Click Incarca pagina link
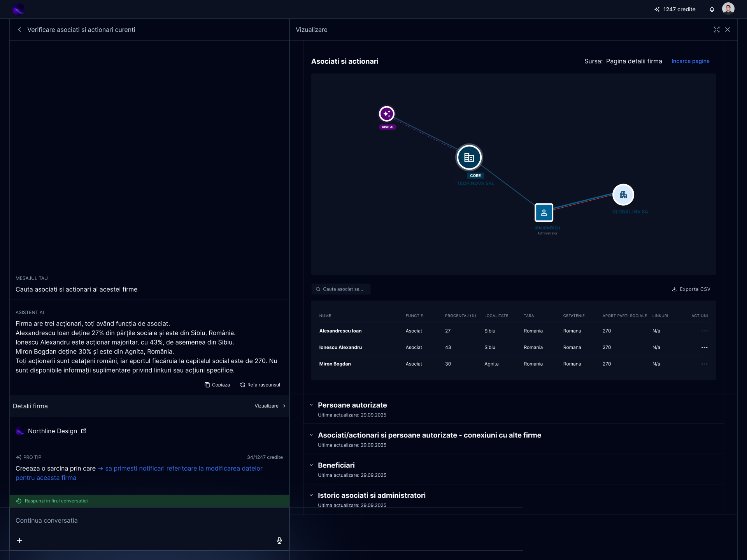This screenshot has height=560, width=747. (x=690, y=61)
